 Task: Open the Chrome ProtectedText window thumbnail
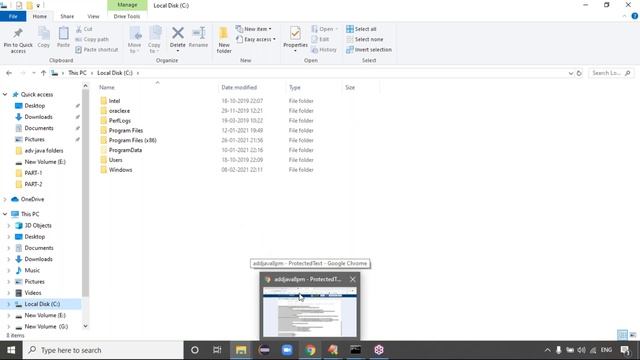(310, 312)
